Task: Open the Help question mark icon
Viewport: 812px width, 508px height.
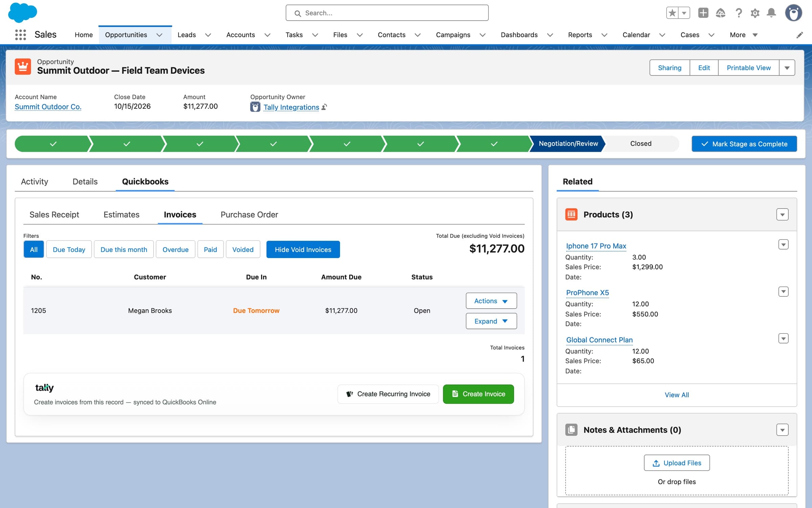Action: [x=739, y=13]
